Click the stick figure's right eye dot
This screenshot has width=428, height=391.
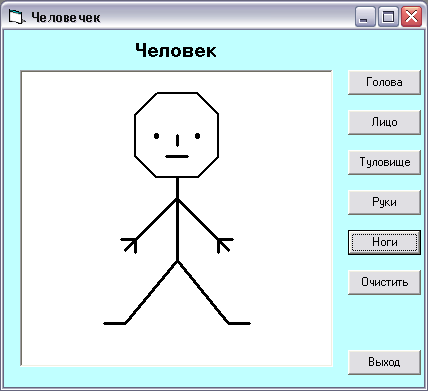197,136
